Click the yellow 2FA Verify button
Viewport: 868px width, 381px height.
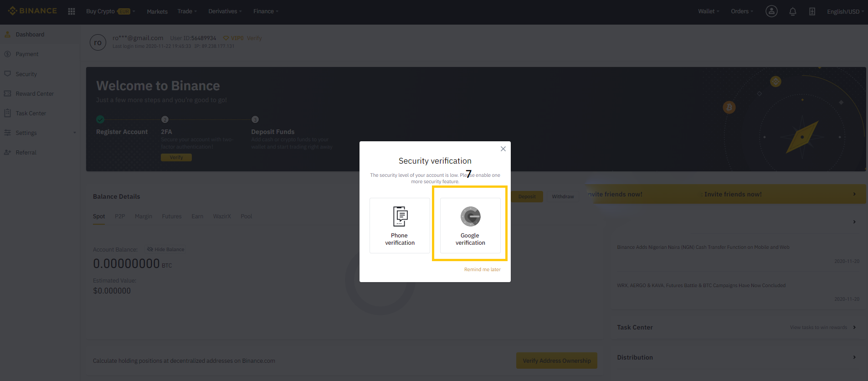pos(176,157)
